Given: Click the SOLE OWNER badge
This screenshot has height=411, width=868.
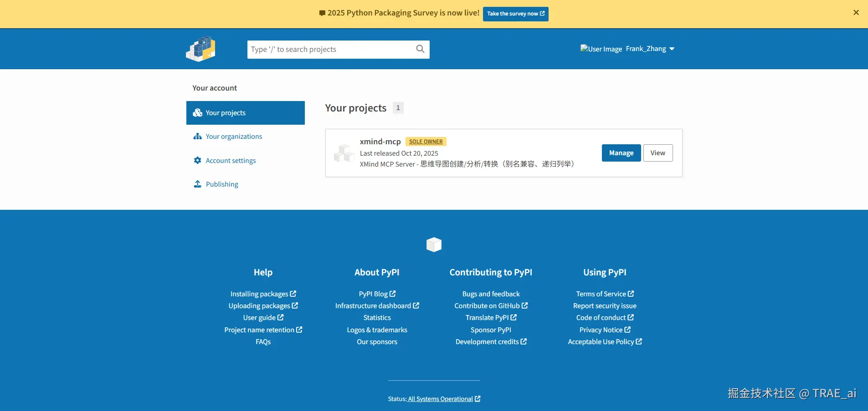Looking at the screenshot, I should 426,142.
